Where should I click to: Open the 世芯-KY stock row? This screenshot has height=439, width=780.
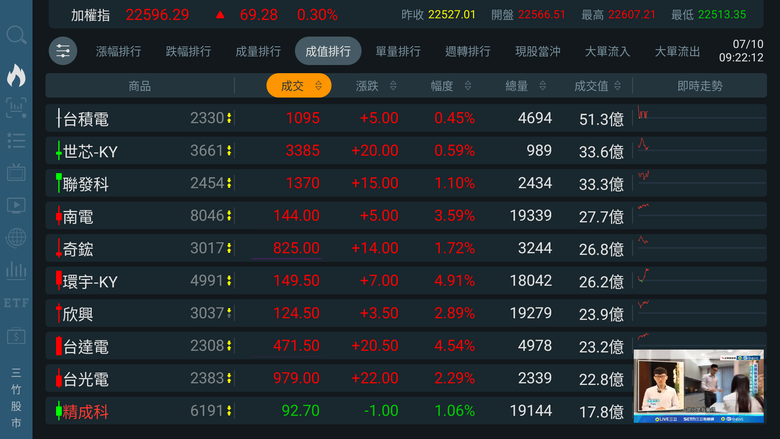click(406, 151)
